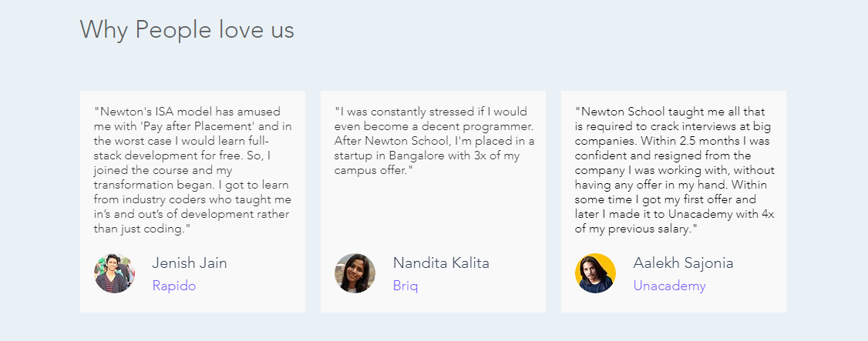The height and width of the screenshot is (341, 868).
Task: Open the Rapido company link
Action: click(x=173, y=286)
